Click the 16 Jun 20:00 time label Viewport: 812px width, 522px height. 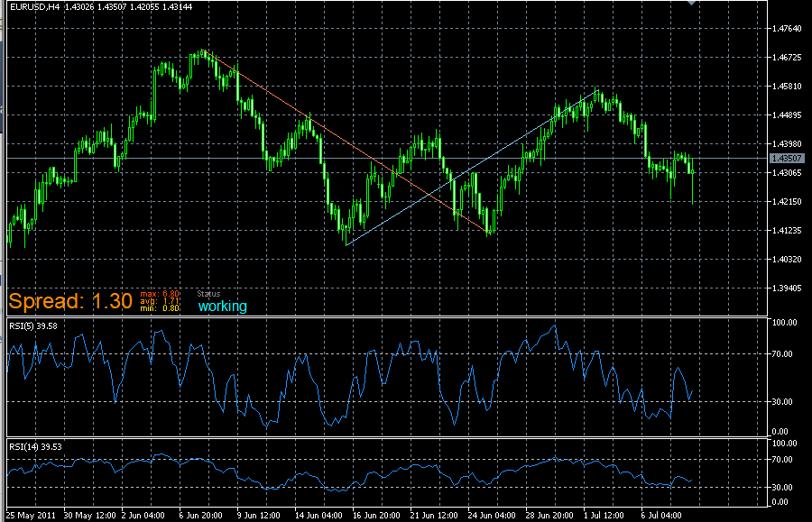point(376,516)
